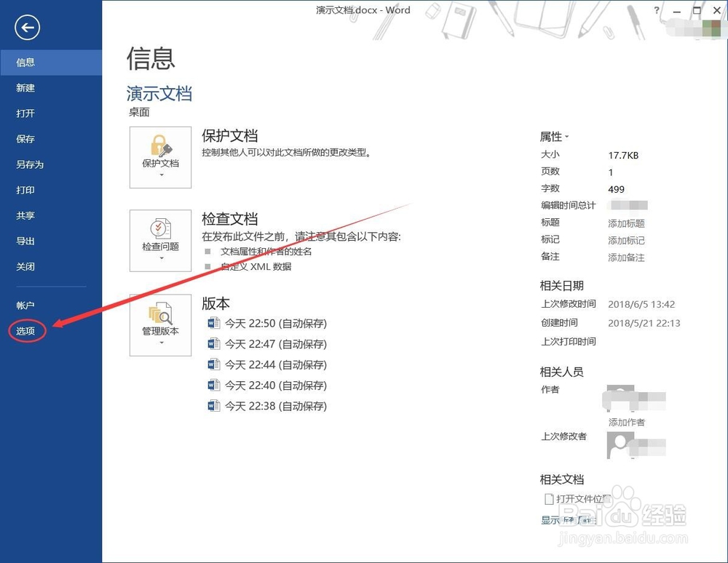This screenshot has height=563, width=728.
Task: Click the 显示所有属性 link at the bottom
Action: [569, 520]
